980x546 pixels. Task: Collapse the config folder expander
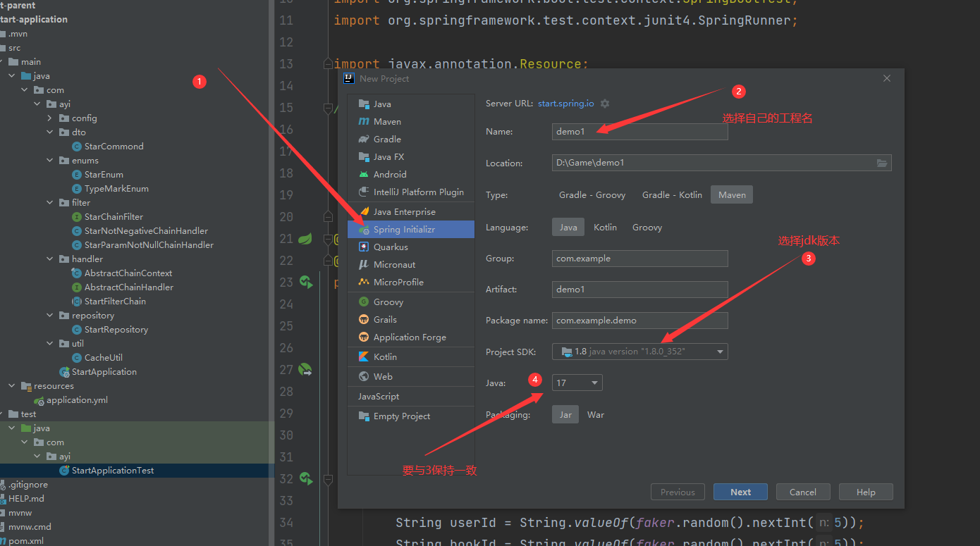tap(50, 118)
